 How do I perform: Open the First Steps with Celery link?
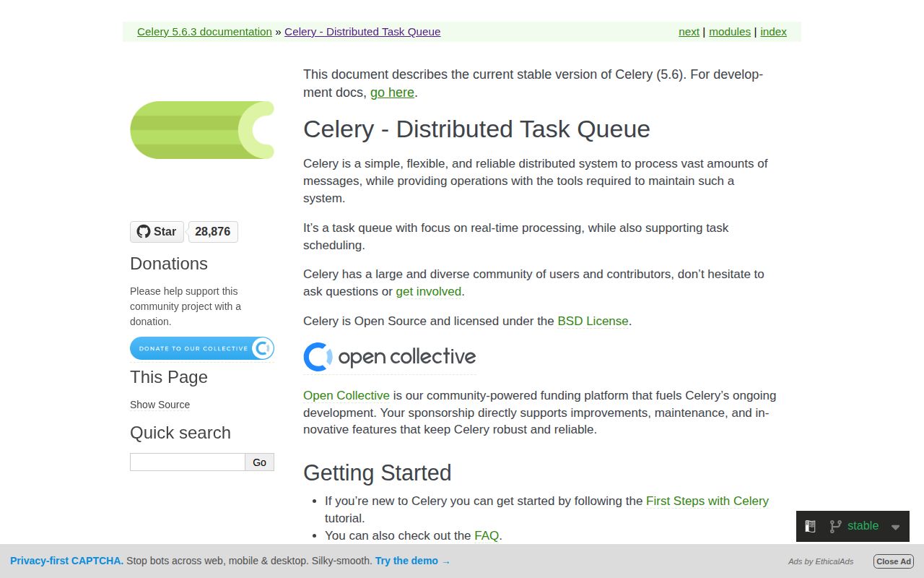(707, 501)
